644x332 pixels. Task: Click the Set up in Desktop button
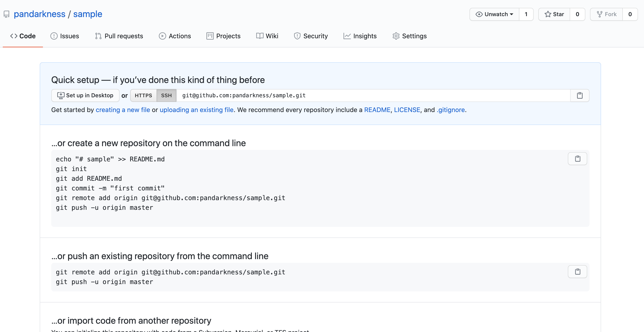pyautogui.click(x=85, y=95)
